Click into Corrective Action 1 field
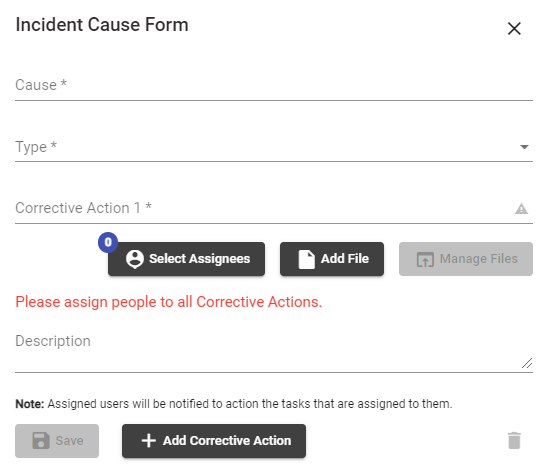This screenshot has width=541, height=467. point(274,208)
